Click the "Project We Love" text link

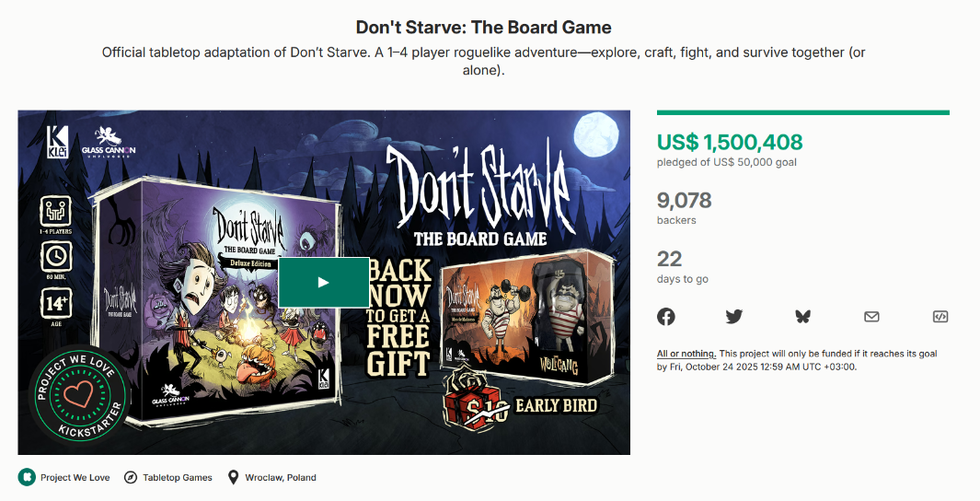tap(75, 478)
